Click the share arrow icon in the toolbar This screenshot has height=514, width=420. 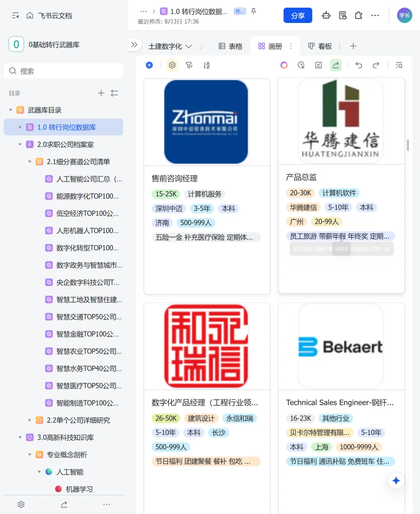coord(336,65)
